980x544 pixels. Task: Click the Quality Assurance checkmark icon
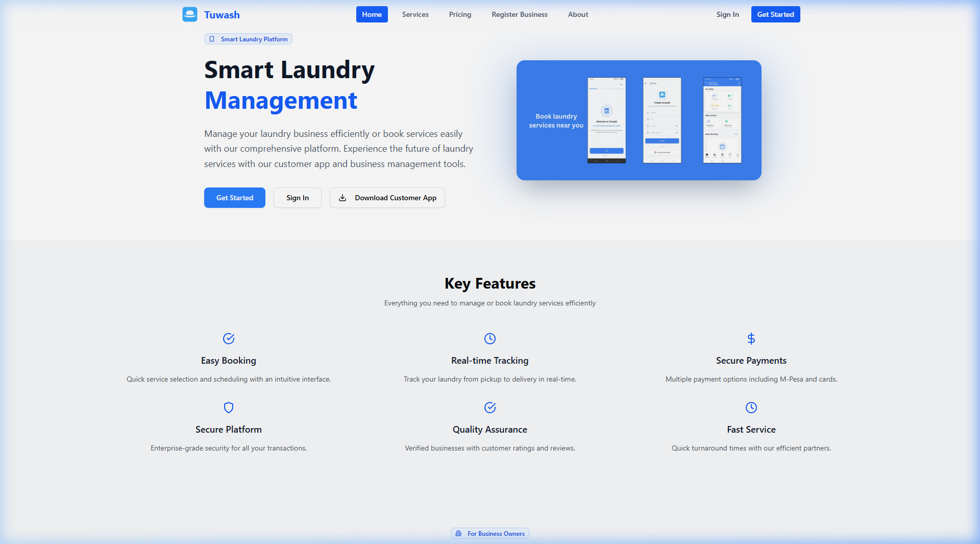click(490, 408)
